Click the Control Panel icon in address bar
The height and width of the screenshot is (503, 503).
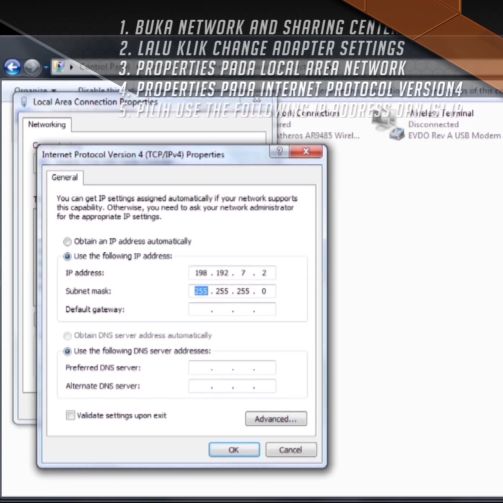click(59, 67)
